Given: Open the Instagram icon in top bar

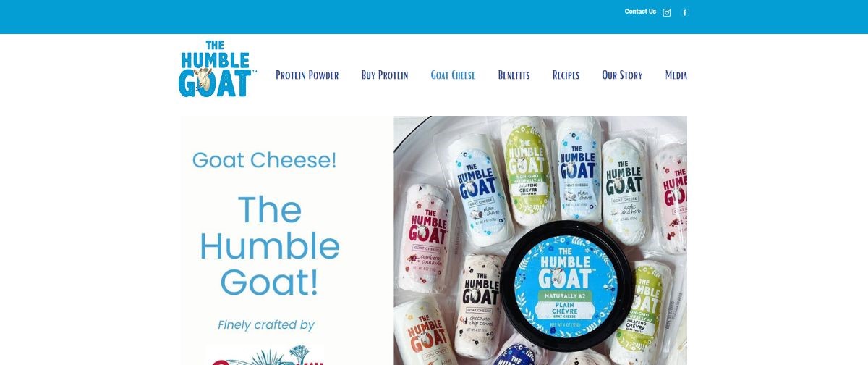Looking at the screenshot, I should (667, 12).
